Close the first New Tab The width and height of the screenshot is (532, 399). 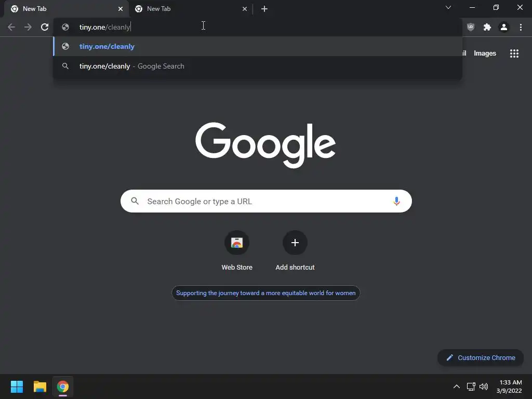121,9
